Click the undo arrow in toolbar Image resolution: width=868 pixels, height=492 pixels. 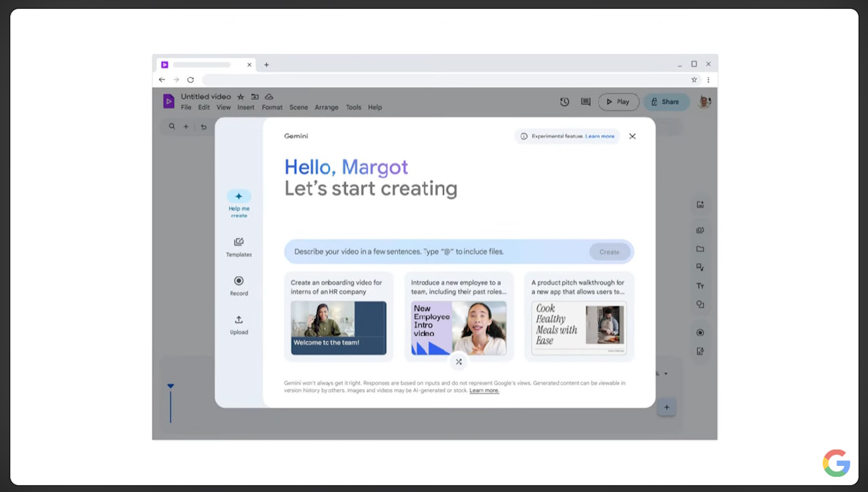pyautogui.click(x=204, y=126)
